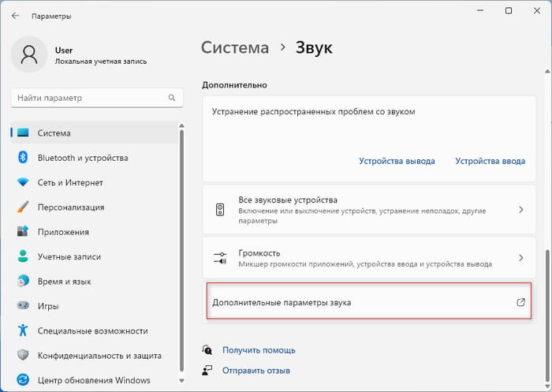Expand Все звуковые устройства with its chevron
The image size is (552, 392).
point(521,210)
